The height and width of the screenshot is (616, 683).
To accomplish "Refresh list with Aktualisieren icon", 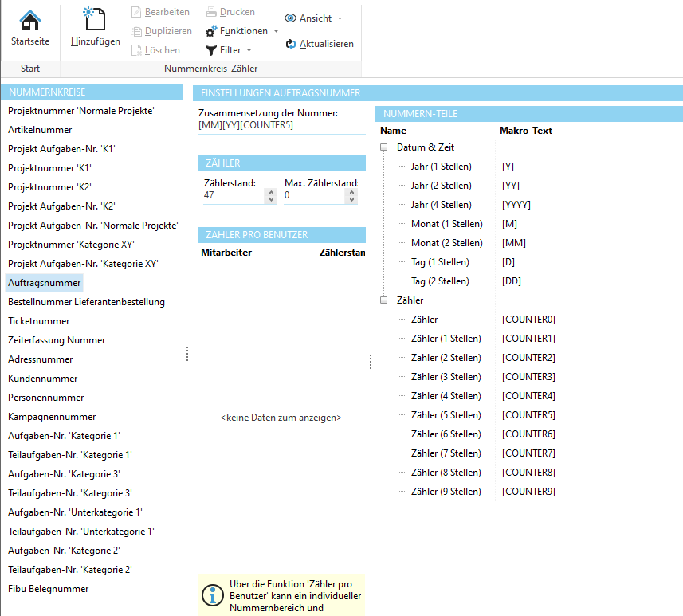I will pyautogui.click(x=291, y=44).
